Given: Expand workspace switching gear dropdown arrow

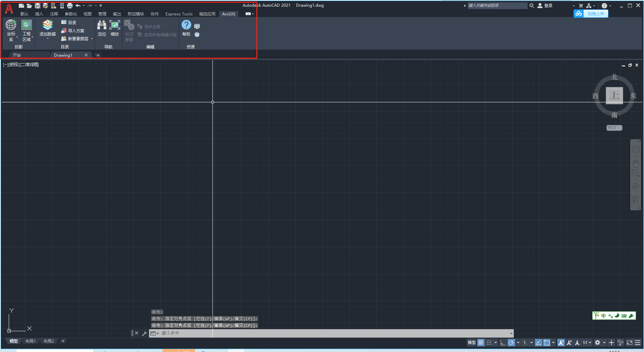Looking at the screenshot, I should point(604,343).
